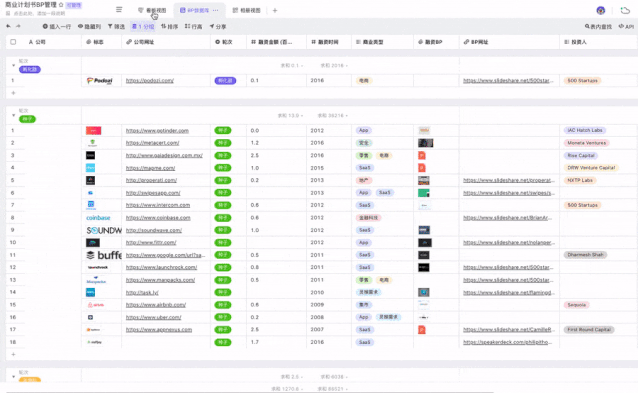This screenshot has width=638, height=393.
Task: Switch to the 看板视图 kanban tab
Action: pos(152,10)
